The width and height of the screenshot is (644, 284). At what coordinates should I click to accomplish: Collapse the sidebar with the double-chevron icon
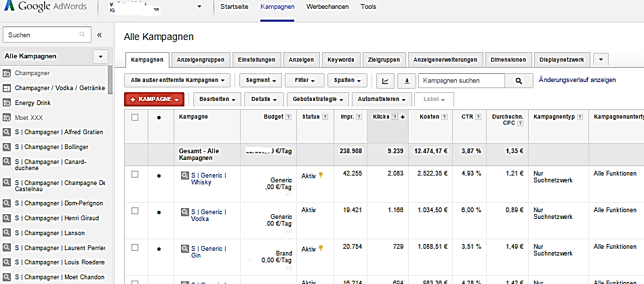point(100,35)
